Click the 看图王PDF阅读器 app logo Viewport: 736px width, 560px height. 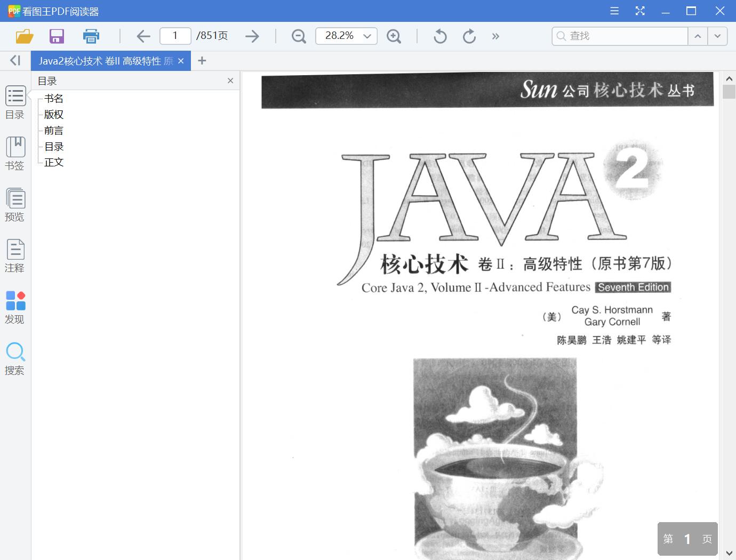[14, 11]
